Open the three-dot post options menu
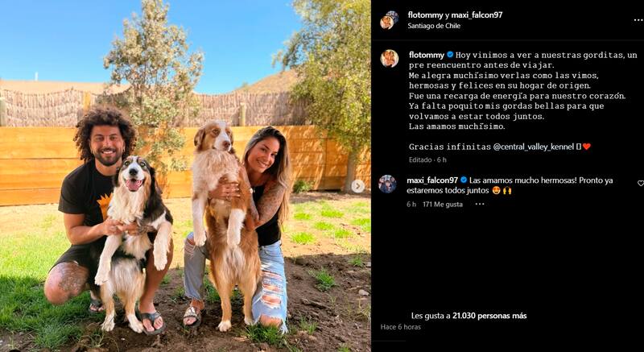The height and width of the screenshot is (352, 644). [x=638, y=19]
